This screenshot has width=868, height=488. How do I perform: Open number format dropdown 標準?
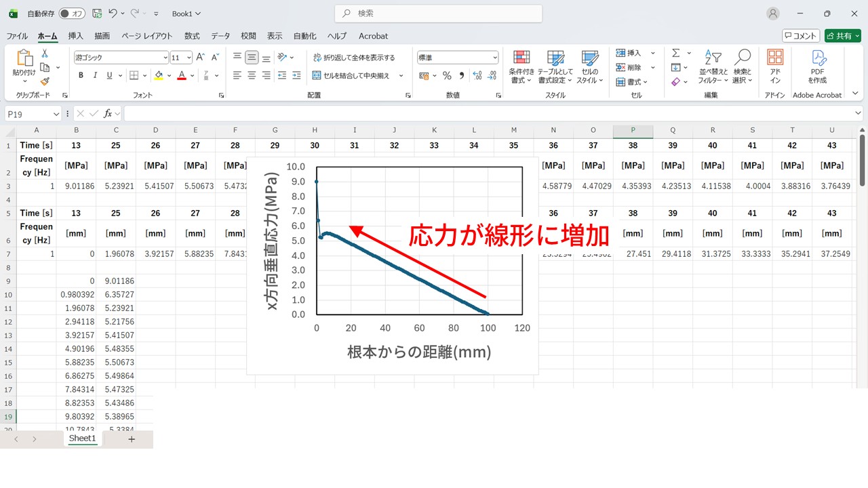(x=495, y=58)
